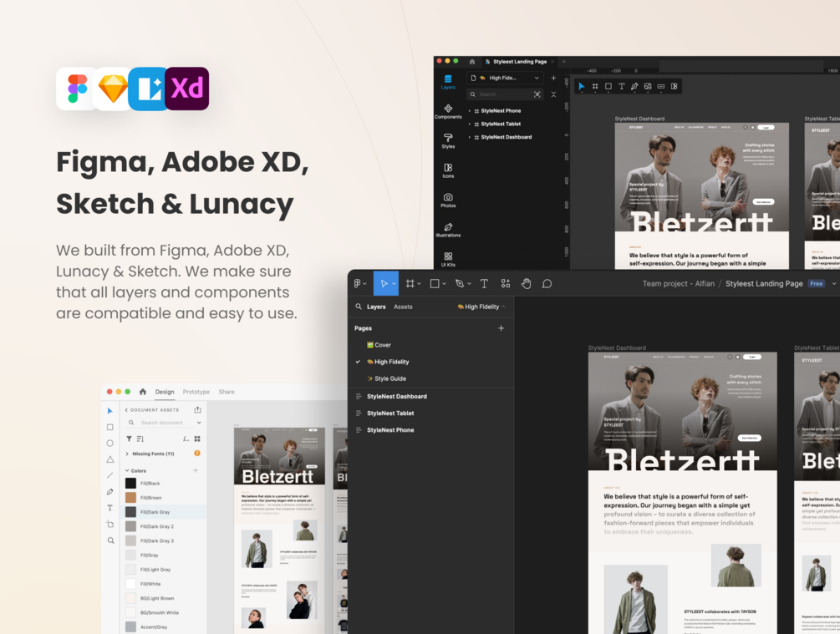Open Photos panel in Lunacy sidebar
Screen dimensions: 840x634
(x=448, y=200)
